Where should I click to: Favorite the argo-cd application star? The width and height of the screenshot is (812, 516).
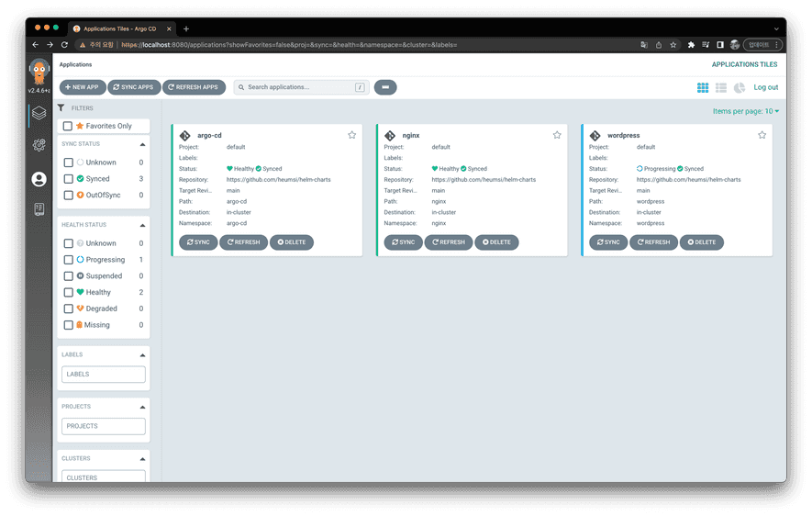pyautogui.click(x=352, y=135)
